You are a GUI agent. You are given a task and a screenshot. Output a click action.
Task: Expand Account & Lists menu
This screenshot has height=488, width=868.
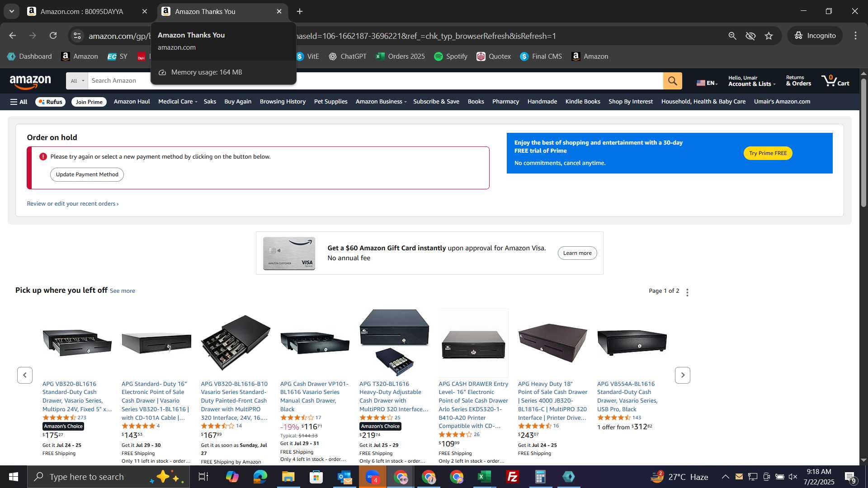752,81
